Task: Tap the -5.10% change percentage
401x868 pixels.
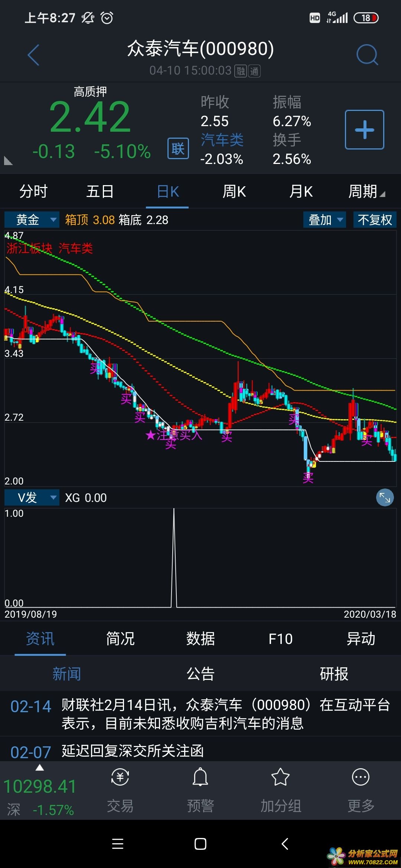Action: 123,152
